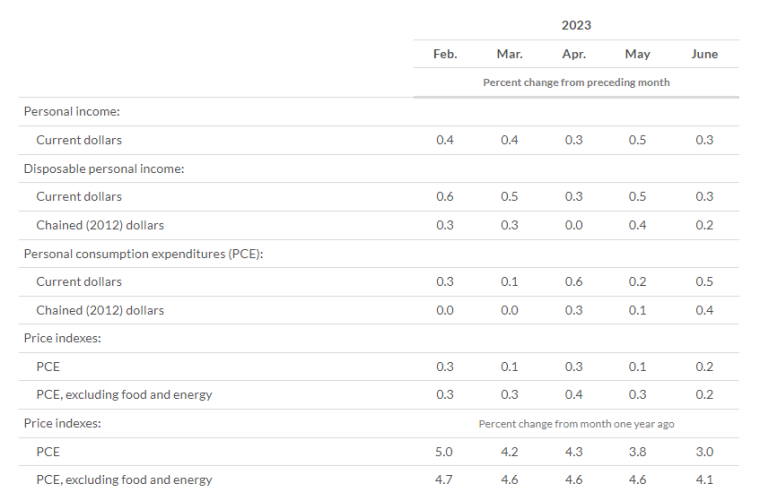Click 'Percent change from month one year ago' text
Screen dimensions: 760x501
point(576,424)
